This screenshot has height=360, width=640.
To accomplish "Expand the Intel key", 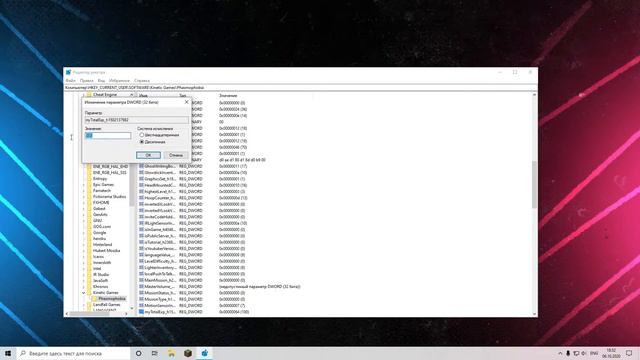I will pos(84,269).
